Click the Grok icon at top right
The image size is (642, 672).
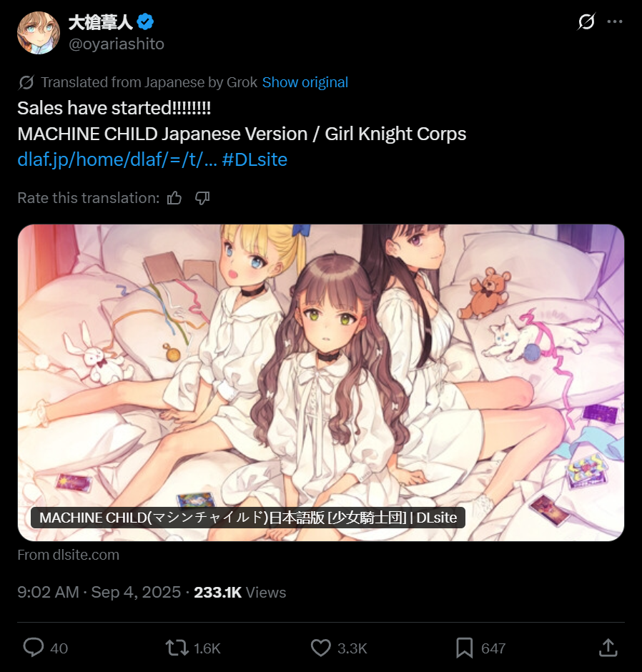tap(586, 21)
